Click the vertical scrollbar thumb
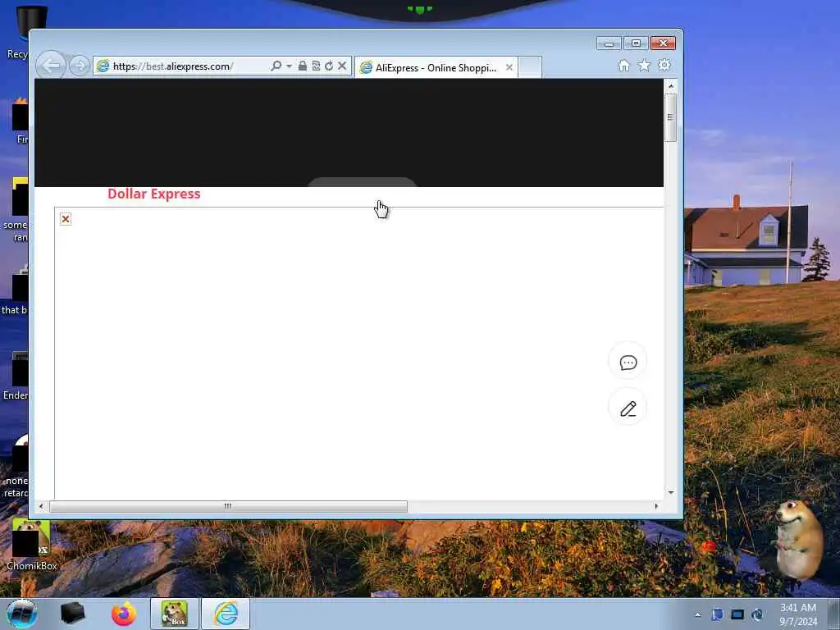Image resolution: width=840 pixels, height=630 pixels. pos(671,117)
